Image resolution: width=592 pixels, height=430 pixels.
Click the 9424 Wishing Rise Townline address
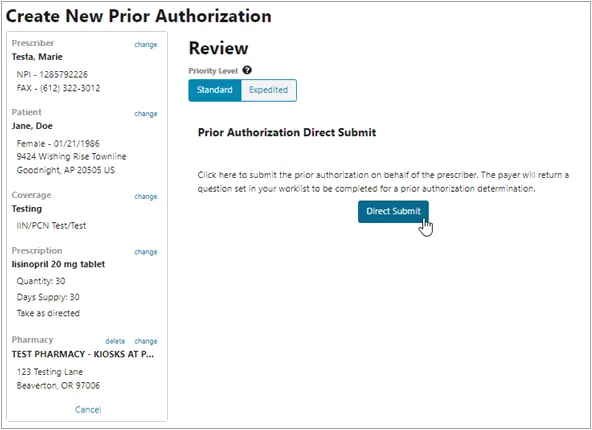[x=71, y=157]
